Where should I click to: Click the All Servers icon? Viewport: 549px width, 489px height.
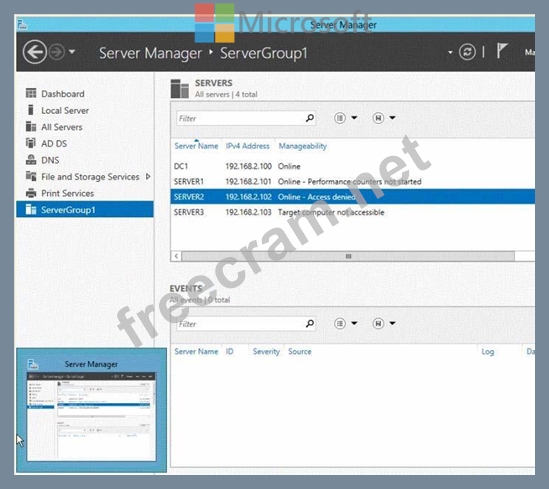point(31,126)
